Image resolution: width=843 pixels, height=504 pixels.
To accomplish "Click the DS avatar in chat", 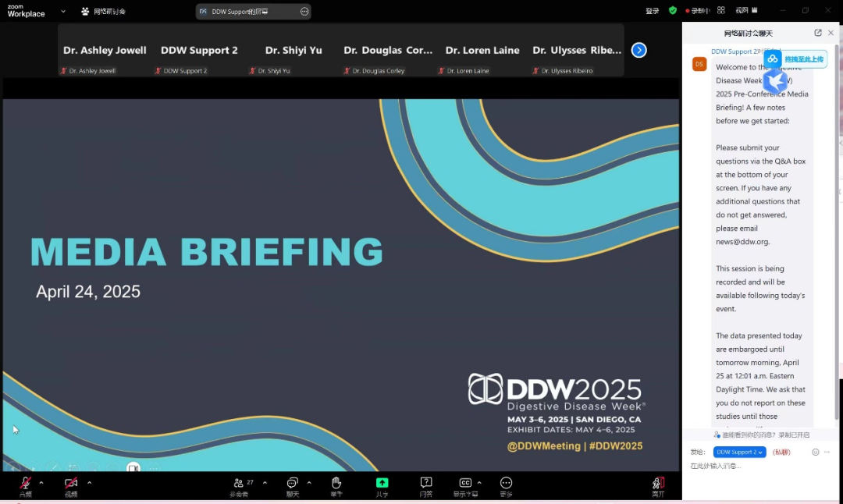I will pos(699,64).
